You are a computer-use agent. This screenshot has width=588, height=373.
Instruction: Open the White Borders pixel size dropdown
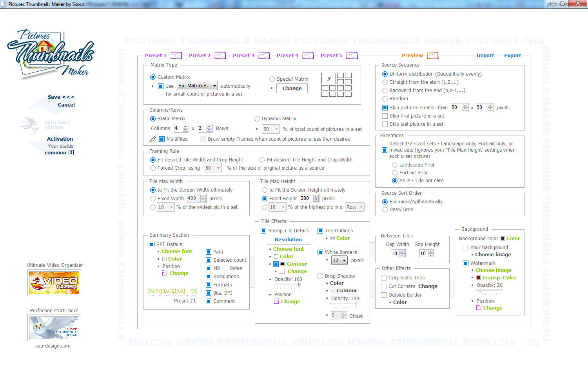pyautogui.click(x=339, y=261)
